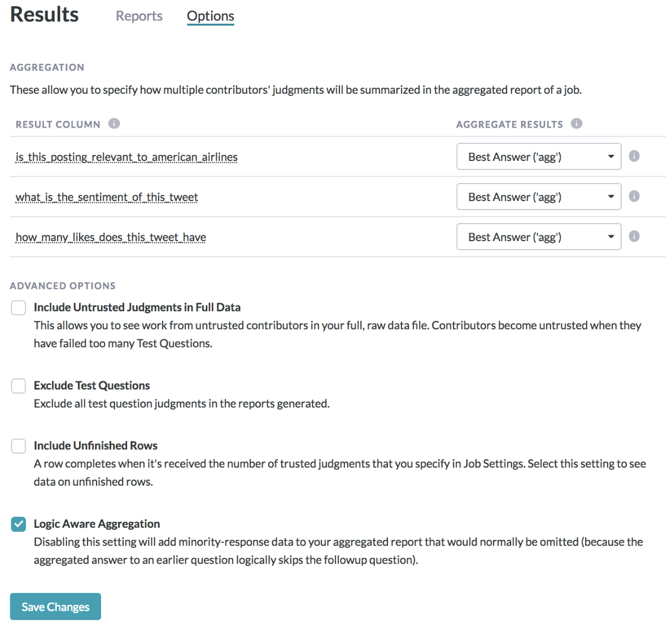This screenshot has width=672, height=628.
Task: Switch to the Reports tab
Action: tap(139, 16)
